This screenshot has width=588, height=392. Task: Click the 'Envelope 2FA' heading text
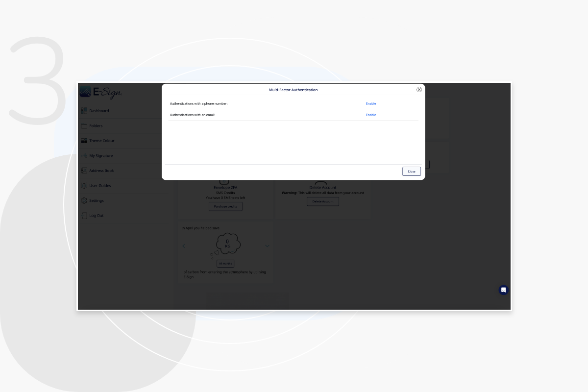pos(225,188)
